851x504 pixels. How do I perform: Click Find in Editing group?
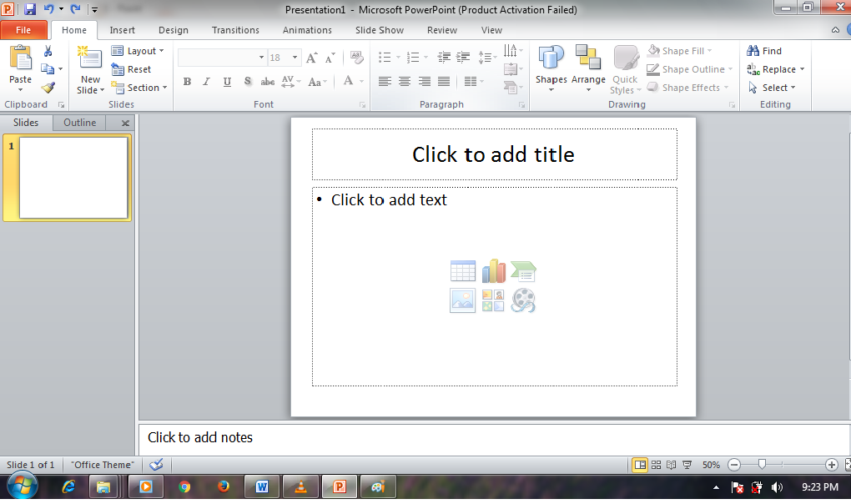[764, 51]
